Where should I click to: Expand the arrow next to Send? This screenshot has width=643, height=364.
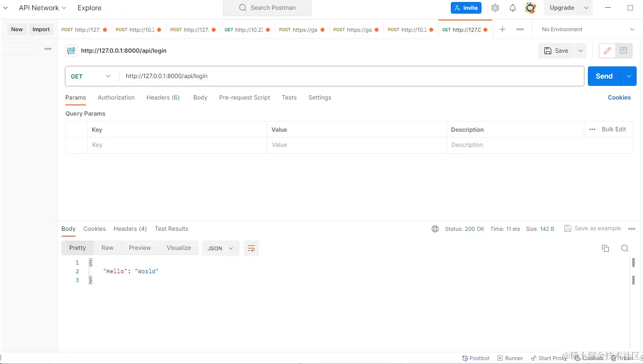tap(629, 76)
